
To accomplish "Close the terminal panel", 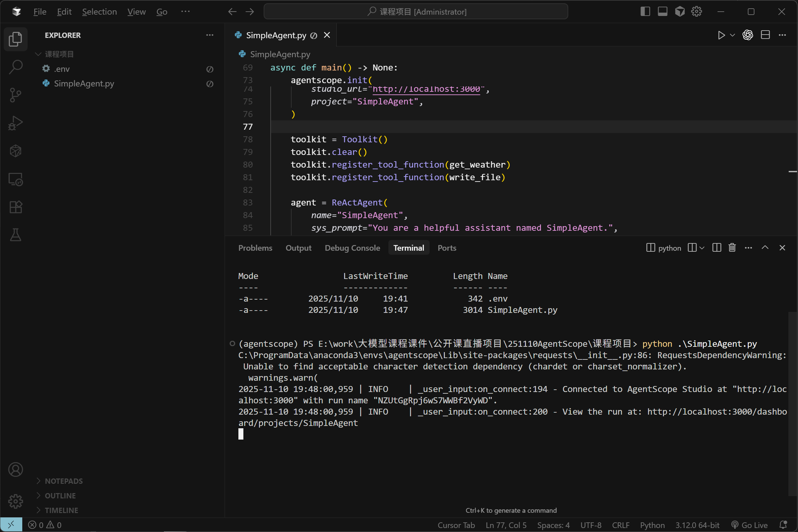I will coord(782,248).
